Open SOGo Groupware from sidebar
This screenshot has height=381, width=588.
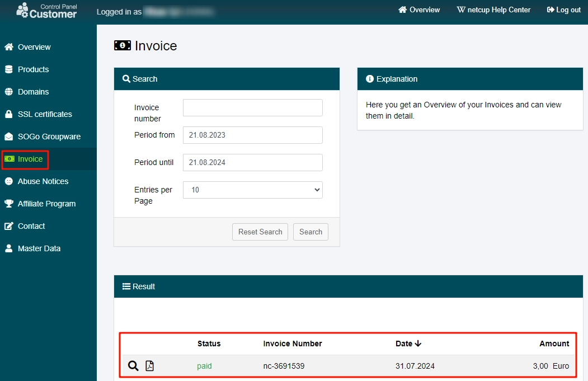pyautogui.click(x=49, y=137)
